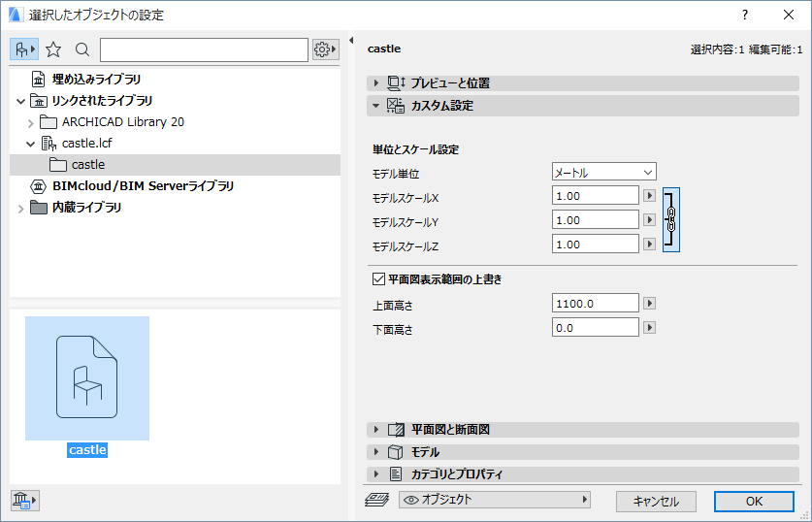Click the layer stack icon
Screen dimensions: 812x522
377,500
